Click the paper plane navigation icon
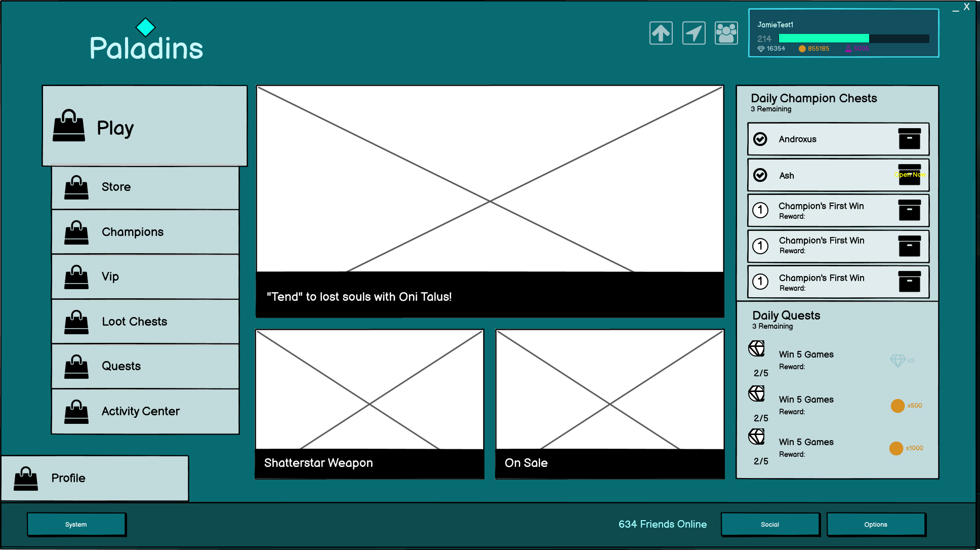Viewport: 980px width, 550px height. click(x=693, y=33)
